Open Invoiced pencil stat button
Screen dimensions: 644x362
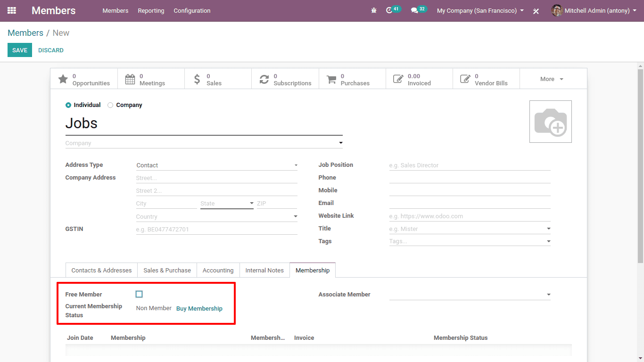(419, 79)
